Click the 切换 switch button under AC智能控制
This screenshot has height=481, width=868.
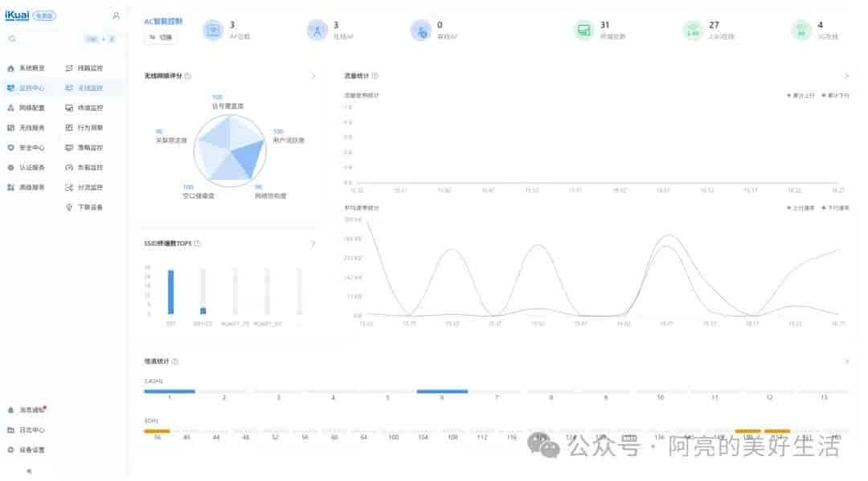161,37
